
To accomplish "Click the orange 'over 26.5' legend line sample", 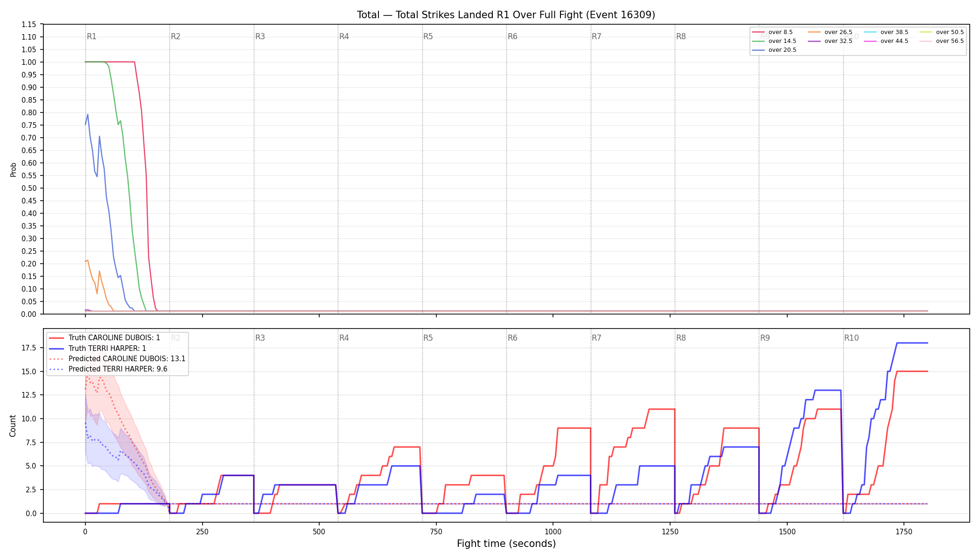I will 814,32.
